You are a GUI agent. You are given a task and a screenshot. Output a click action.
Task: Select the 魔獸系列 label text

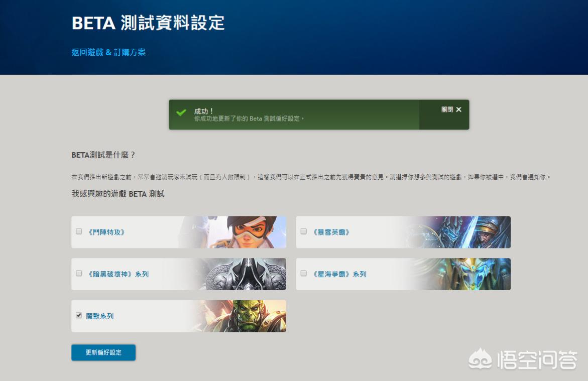coord(100,316)
